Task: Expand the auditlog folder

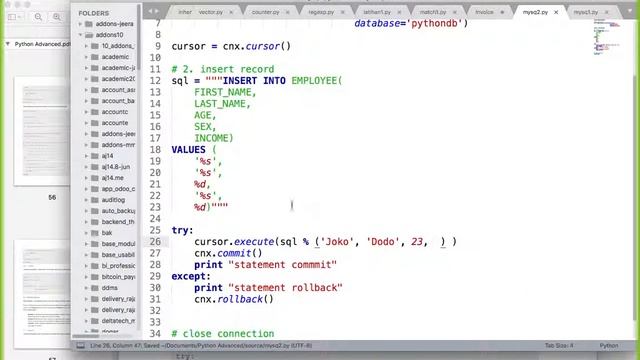Action: click(x=86, y=200)
